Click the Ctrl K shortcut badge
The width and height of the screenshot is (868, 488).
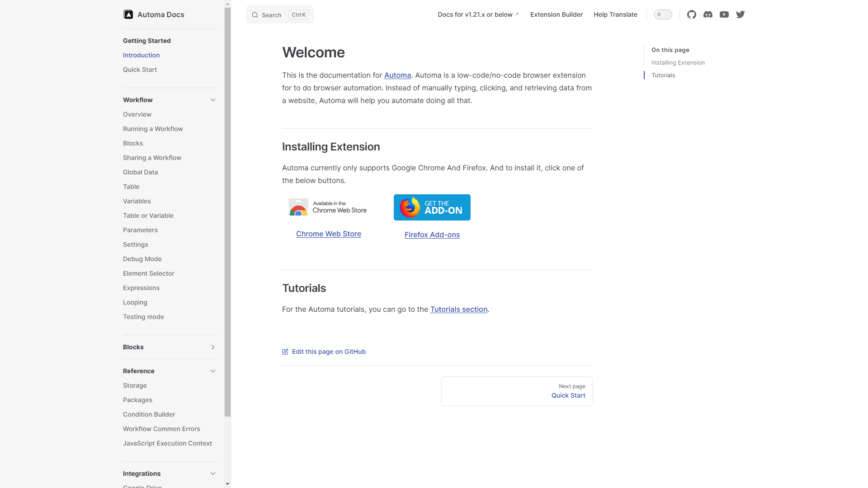(298, 15)
